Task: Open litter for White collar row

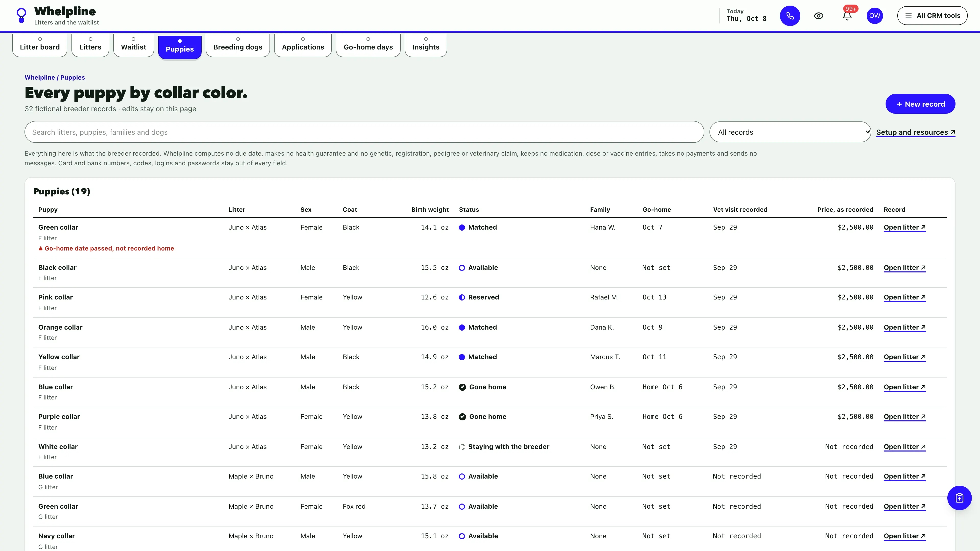Action: [x=904, y=447]
